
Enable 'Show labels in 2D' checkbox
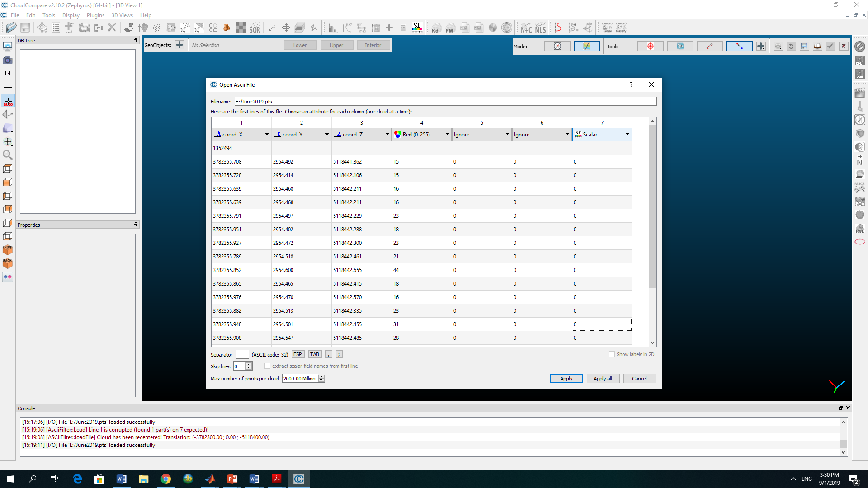(x=612, y=354)
